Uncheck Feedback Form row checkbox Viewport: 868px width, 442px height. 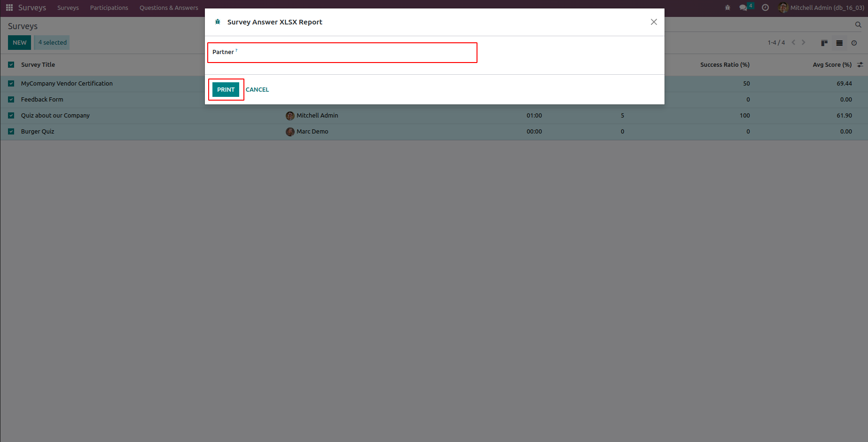pyautogui.click(x=11, y=100)
